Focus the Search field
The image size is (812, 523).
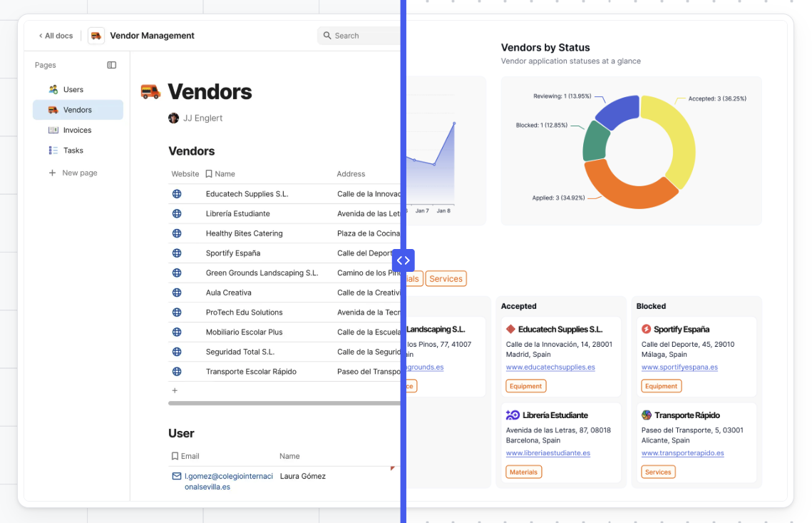[x=360, y=36]
